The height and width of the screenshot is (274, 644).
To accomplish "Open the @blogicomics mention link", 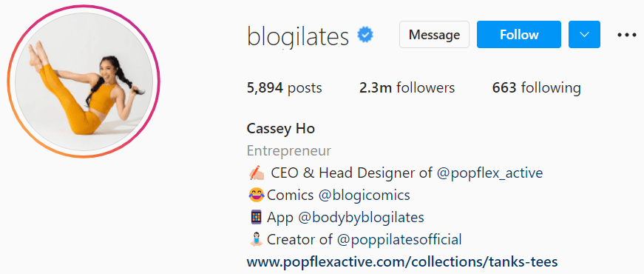I will pos(364,195).
